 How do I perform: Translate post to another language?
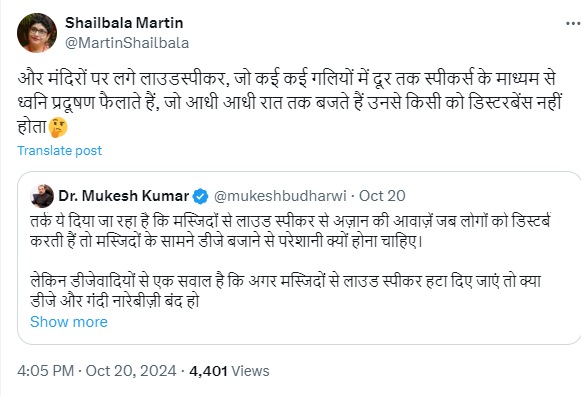(59, 151)
